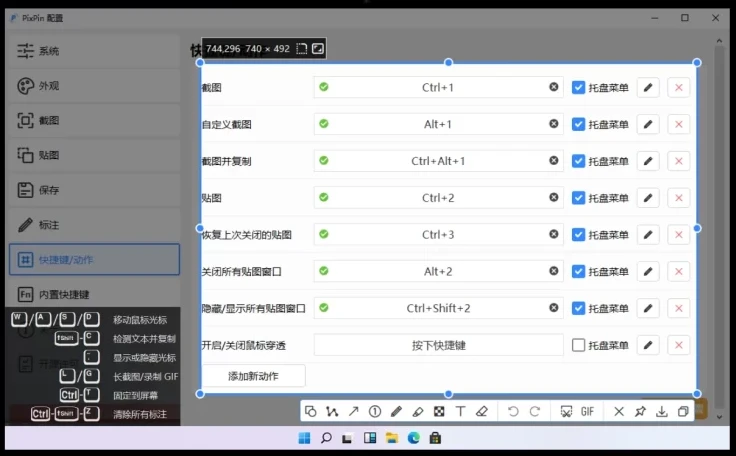Select the mosaic blur tool
This screenshot has width=736, height=456.
point(439,412)
